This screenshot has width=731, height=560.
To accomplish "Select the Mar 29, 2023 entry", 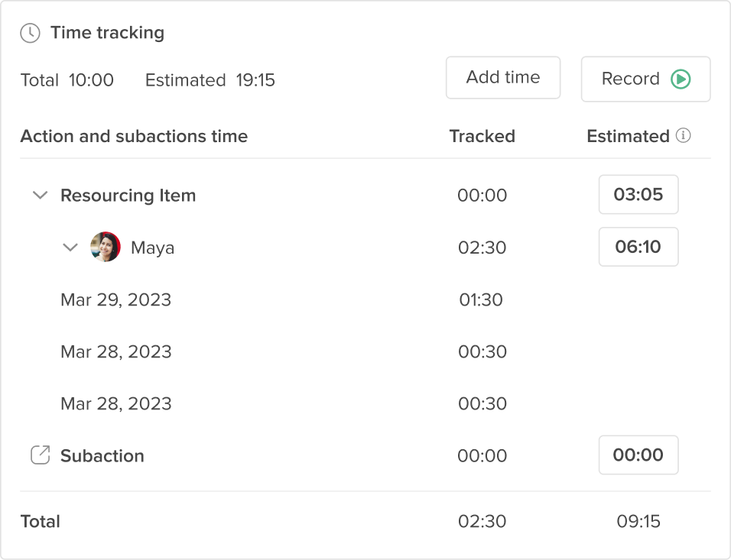I will coord(116,299).
